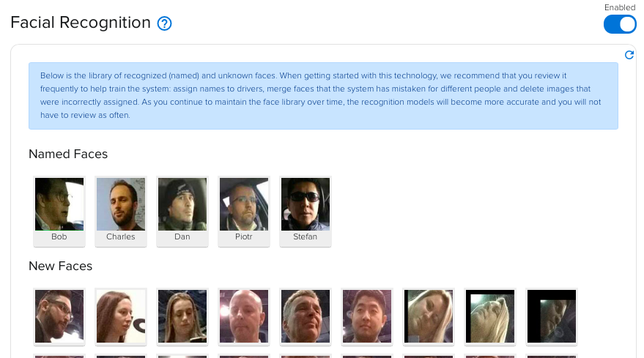Open Dan's named face card
This screenshot has width=644, height=358.
(182, 211)
